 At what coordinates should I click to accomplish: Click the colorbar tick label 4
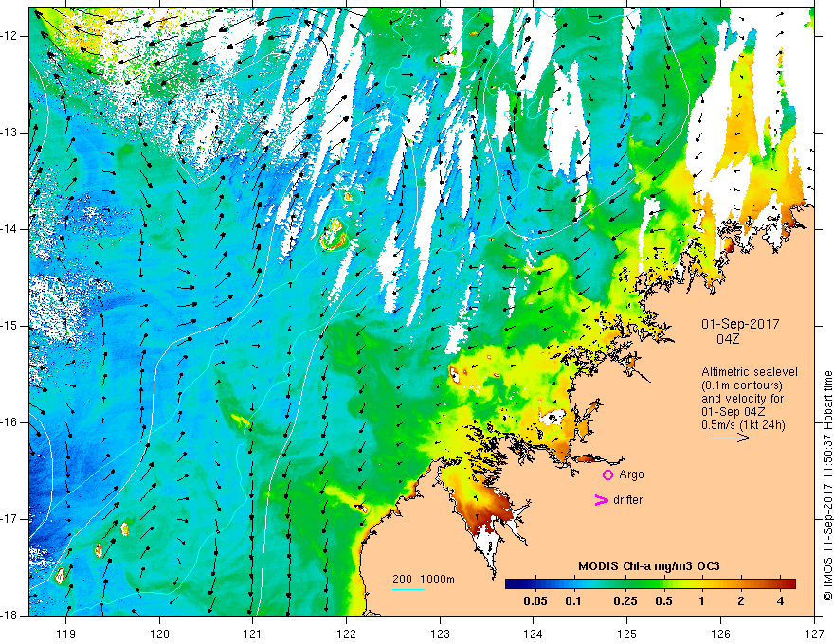pyautogui.click(x=780, y=601)
